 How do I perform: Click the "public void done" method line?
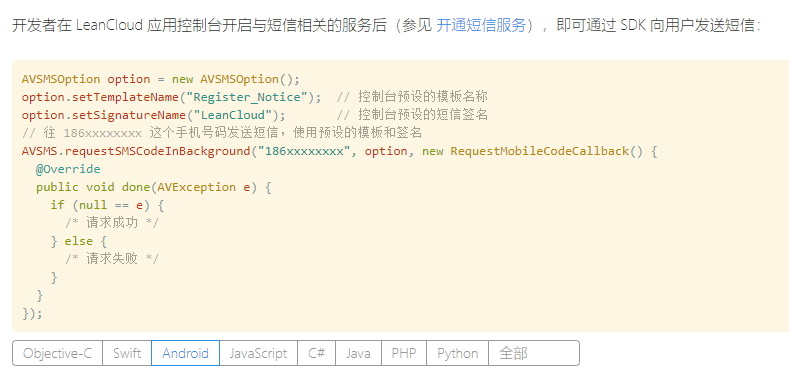pyautogui.click(x=153, y=187)
